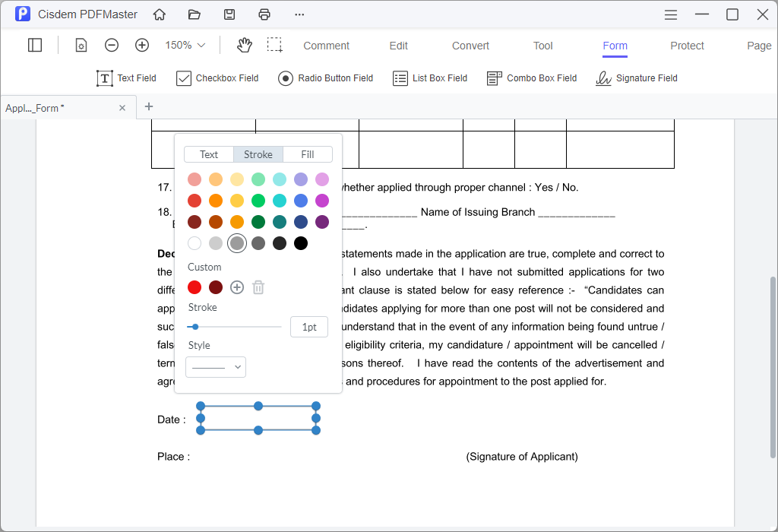Pick the light pink color swatch
Screen dimensions: 778x532
(x=194, y=179)
